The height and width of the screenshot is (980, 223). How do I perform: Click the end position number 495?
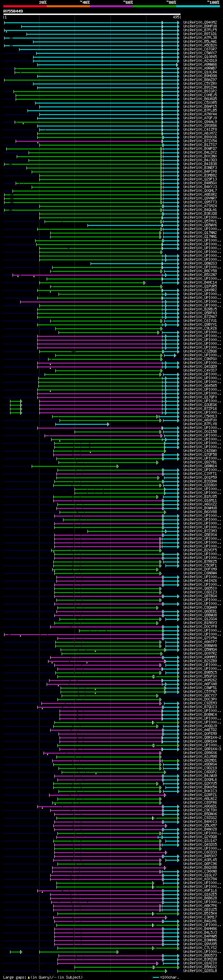(x=176, y=17)
